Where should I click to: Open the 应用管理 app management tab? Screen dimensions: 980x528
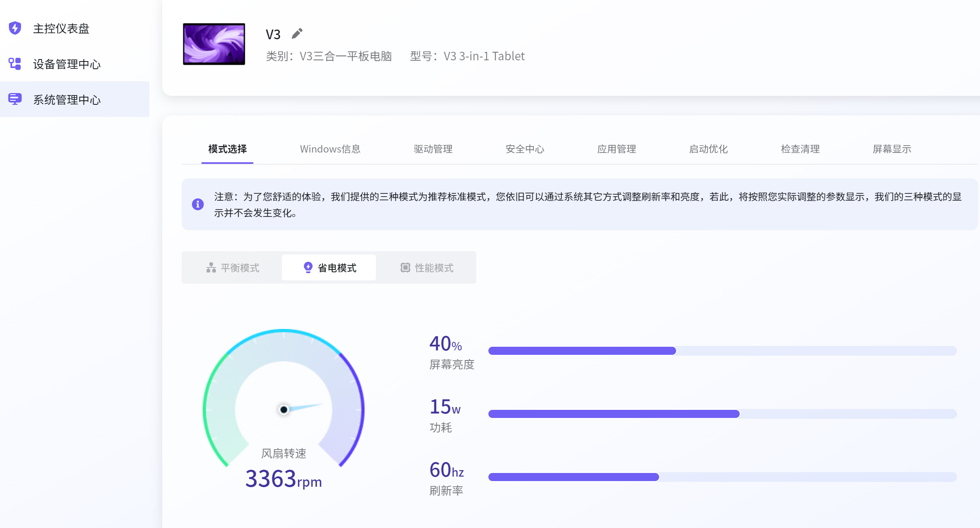point(616,149)
